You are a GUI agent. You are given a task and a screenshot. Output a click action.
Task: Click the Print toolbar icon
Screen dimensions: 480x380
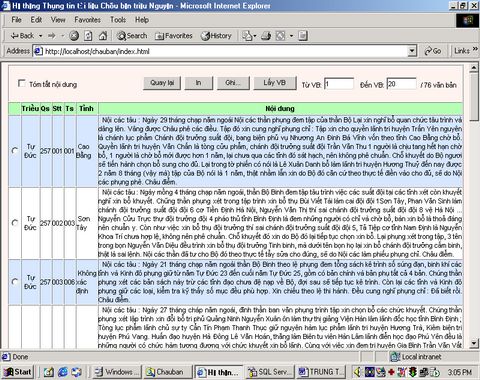266,35
